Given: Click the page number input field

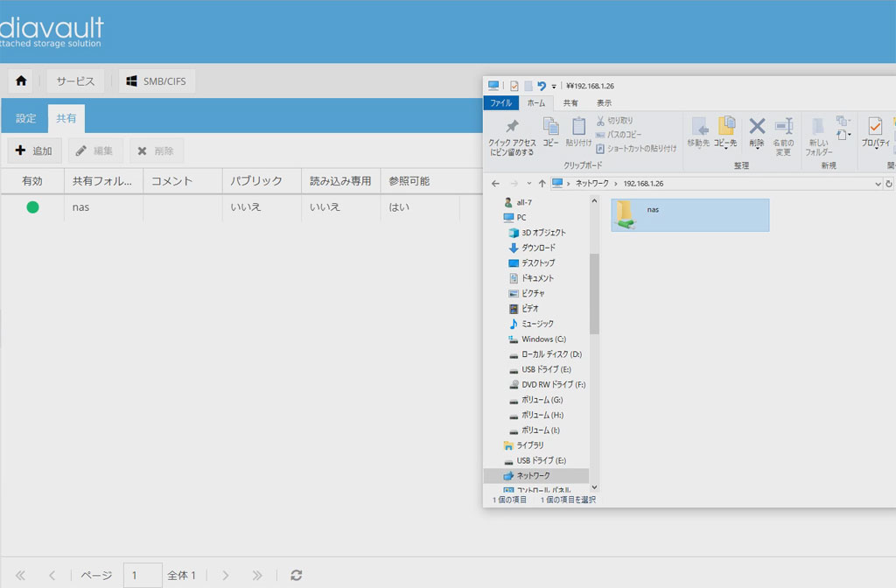Looking at the screenshot, I should (142, 575).
